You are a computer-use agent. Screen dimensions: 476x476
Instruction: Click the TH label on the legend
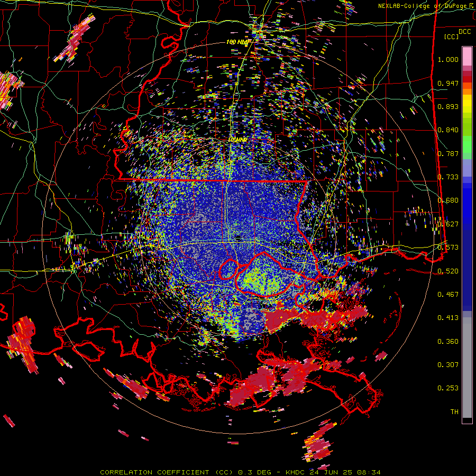454,412
